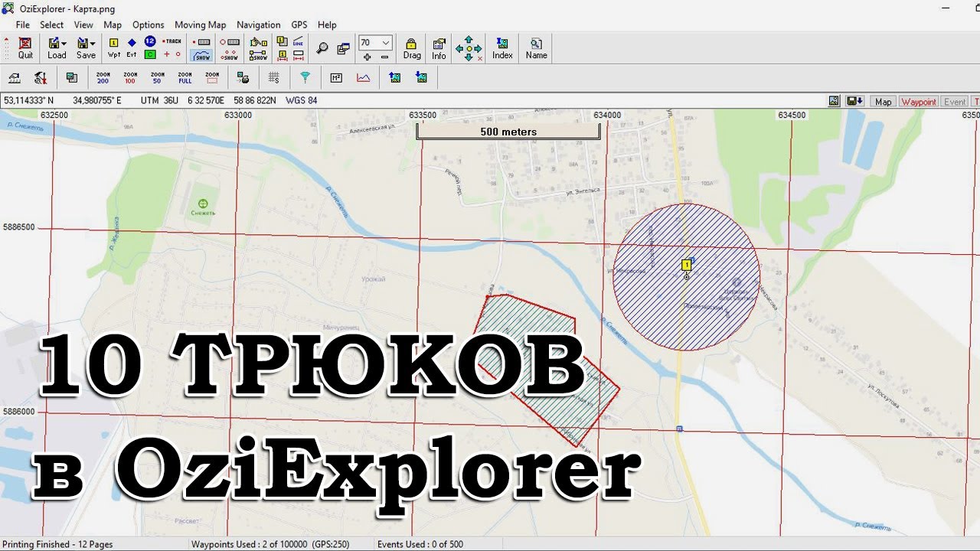980x551 pixels.
Task: Click the blue hatched circle on the map
Action: (687, 277)
